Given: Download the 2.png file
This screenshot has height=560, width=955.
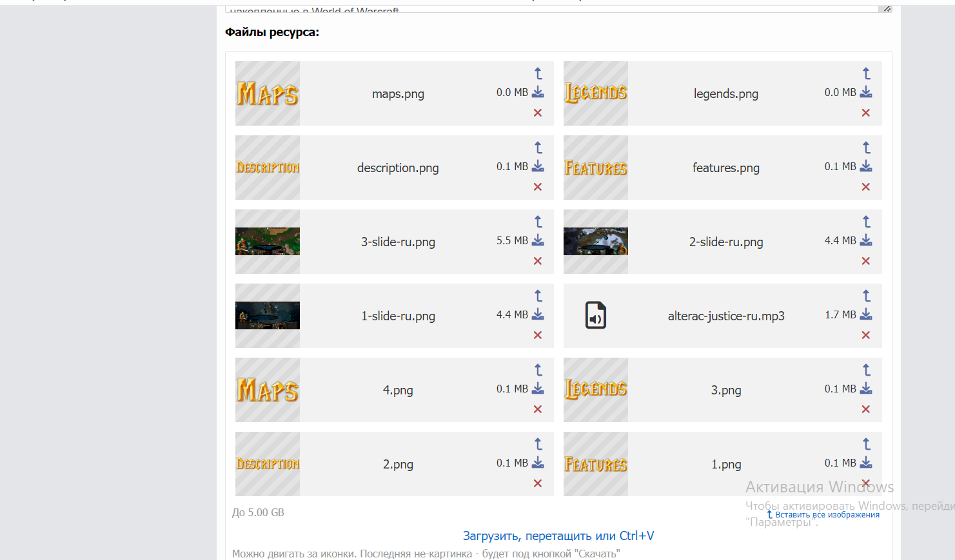Looking at the screenshot, I should 538,463.
